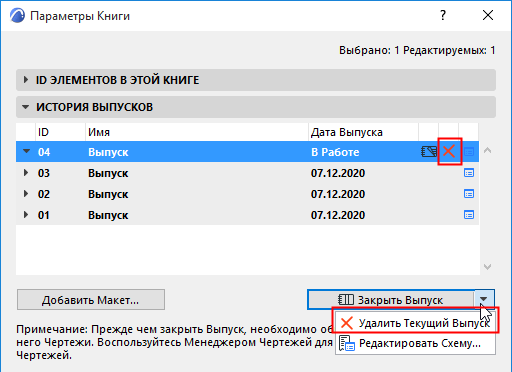
Task: Choose Редактировать Схему... from the menu
Action: 415,343
